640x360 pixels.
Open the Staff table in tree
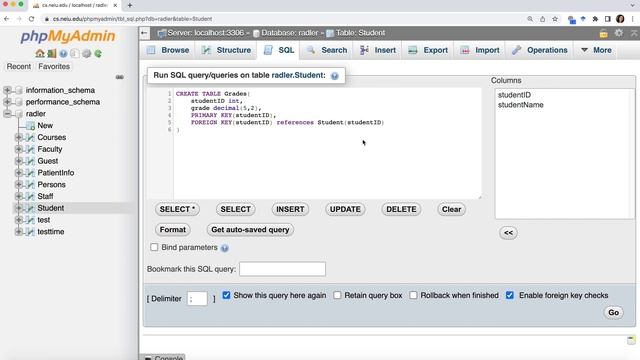[45, 196]
